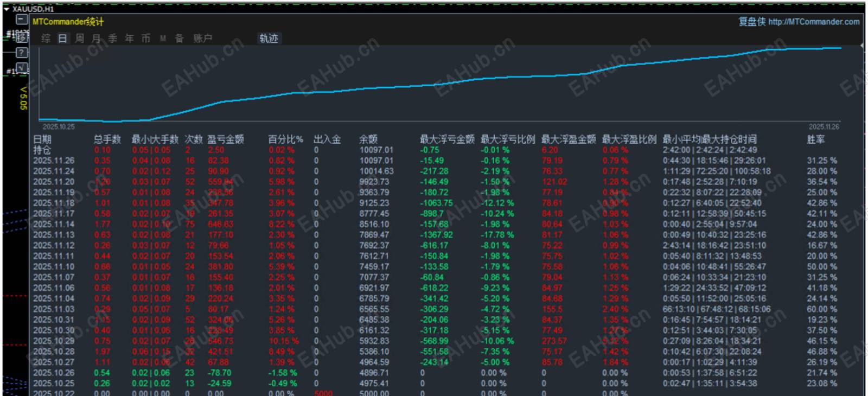The width and height of the screenshot is (868, 396).
Task: Click the 50.00 % win rate for 2025.11.10
Action: (821, 266)
